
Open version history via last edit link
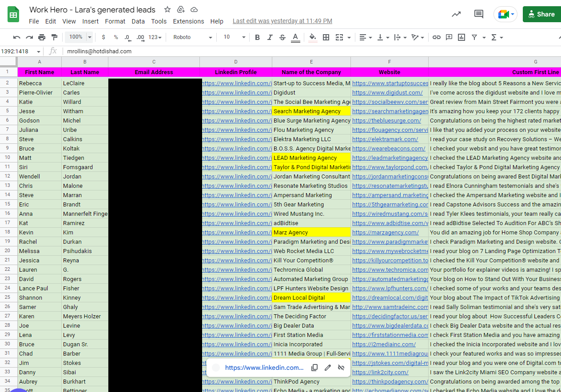tap(282, 21)
